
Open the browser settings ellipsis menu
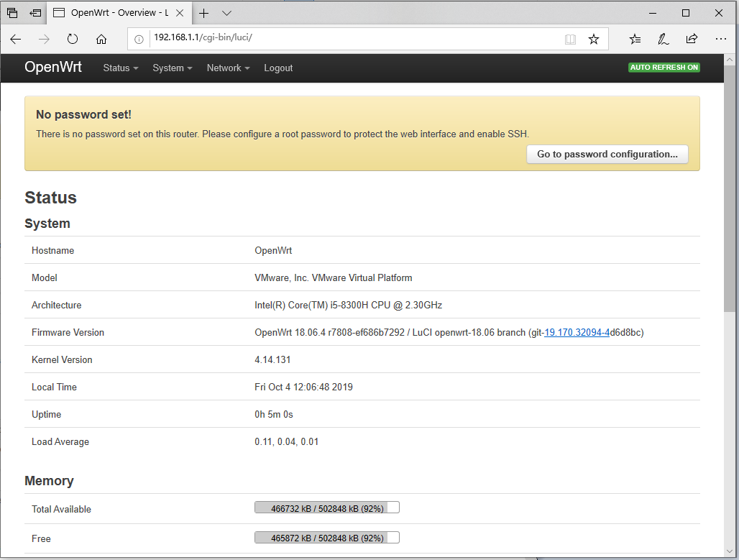tap(720, 39)
